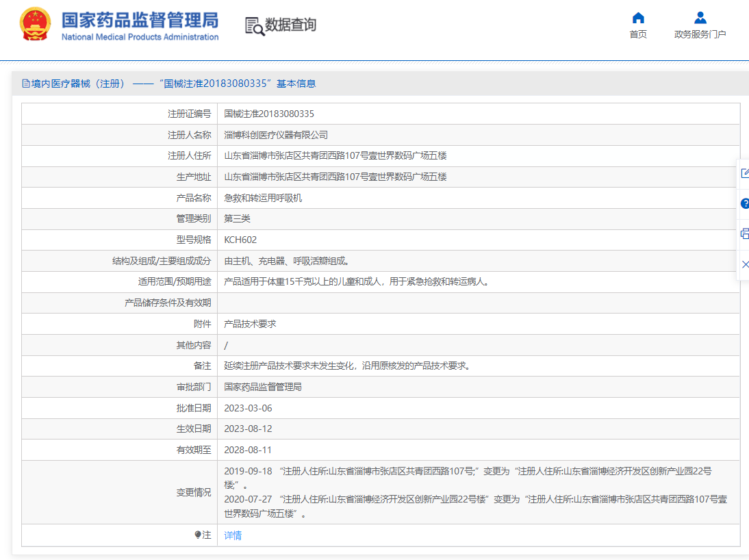Open the help question mark icon

(x=745, y=203)
